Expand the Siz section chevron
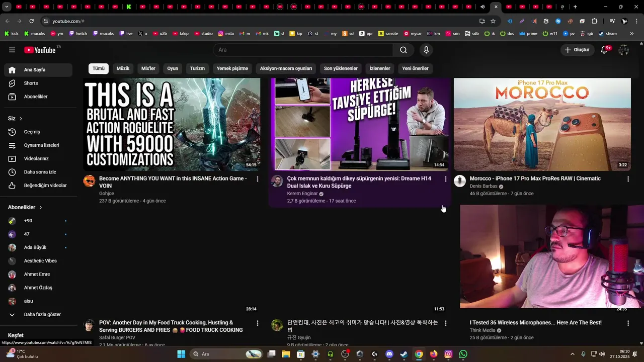The height and width of the screenshot is (362, 644). click(21, 119)
